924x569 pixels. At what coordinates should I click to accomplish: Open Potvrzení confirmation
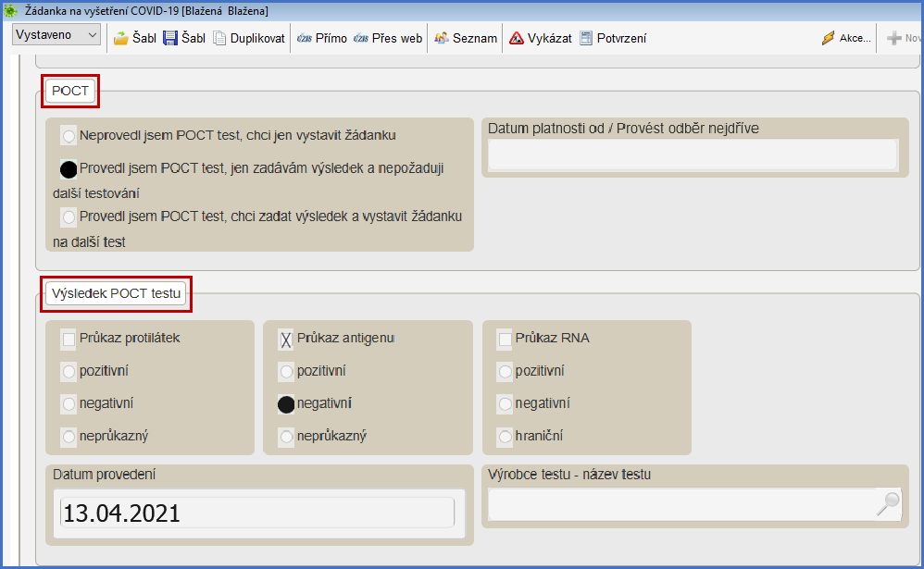[586, 38]
